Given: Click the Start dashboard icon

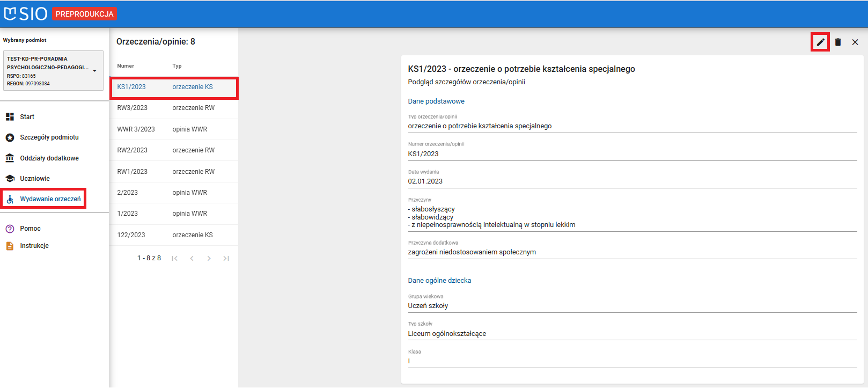Looking at the screenshot, I should tap(10, 116).
